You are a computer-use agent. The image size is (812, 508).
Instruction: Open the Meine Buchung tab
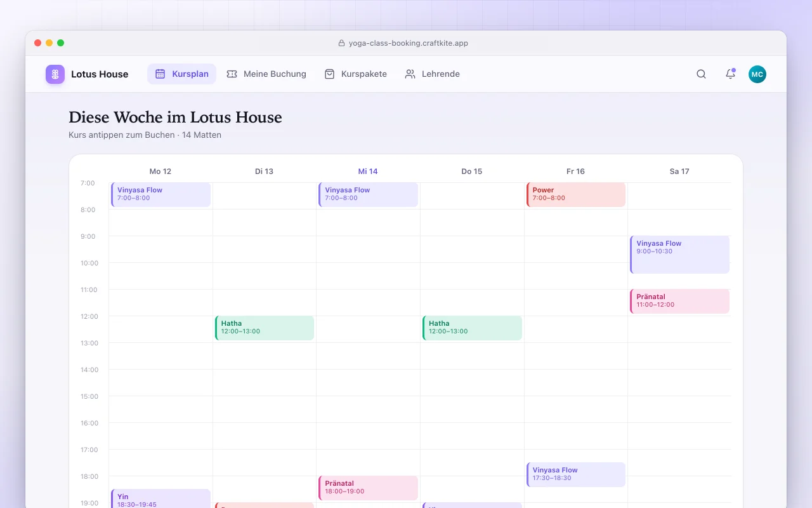[x=266, y=74]
